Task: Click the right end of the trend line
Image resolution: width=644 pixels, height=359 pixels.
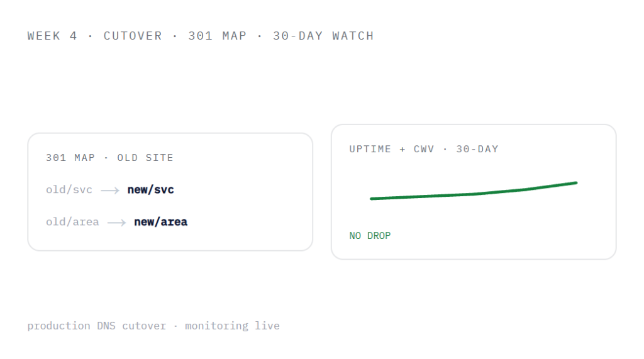Action: click(576, 183)
